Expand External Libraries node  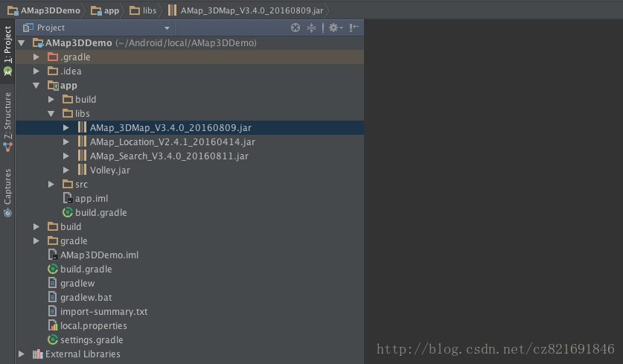22,354
